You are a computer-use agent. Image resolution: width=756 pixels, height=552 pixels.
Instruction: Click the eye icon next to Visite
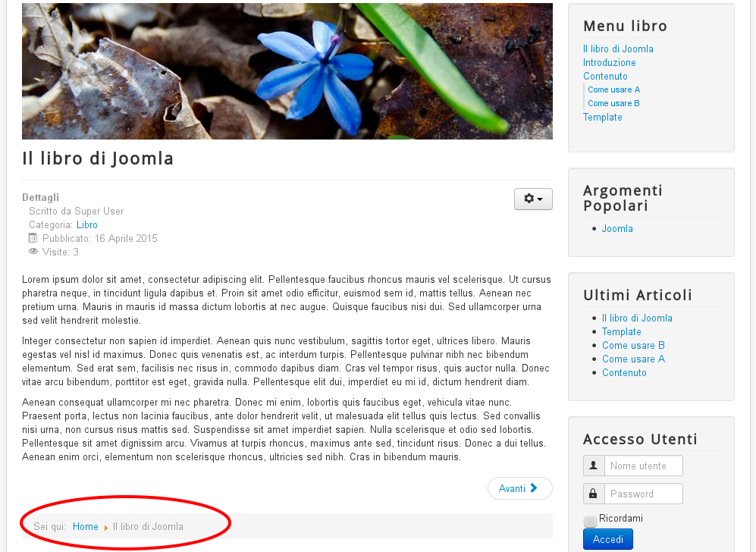point(33,251)
